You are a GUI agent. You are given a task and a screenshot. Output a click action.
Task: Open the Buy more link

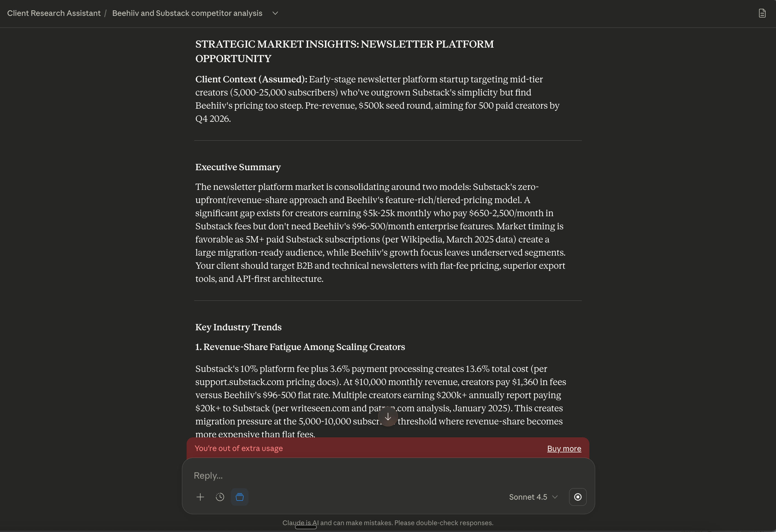pos(564,449)
